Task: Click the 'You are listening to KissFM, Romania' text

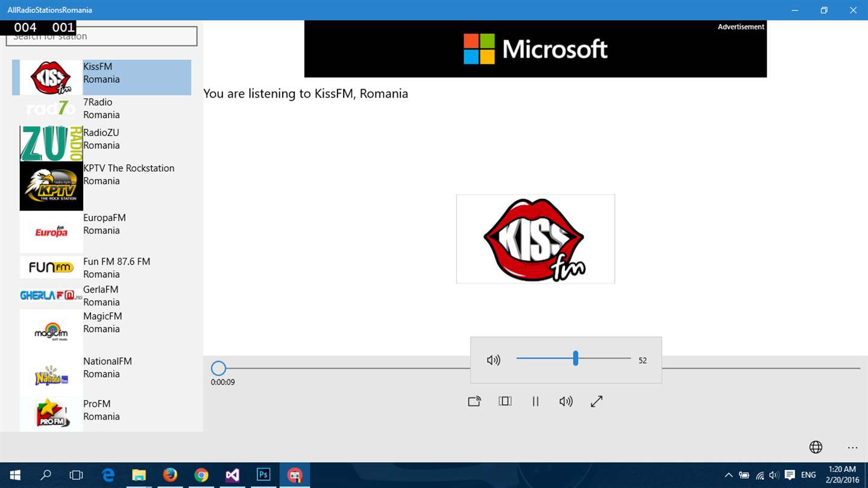Action: point(306,93)
